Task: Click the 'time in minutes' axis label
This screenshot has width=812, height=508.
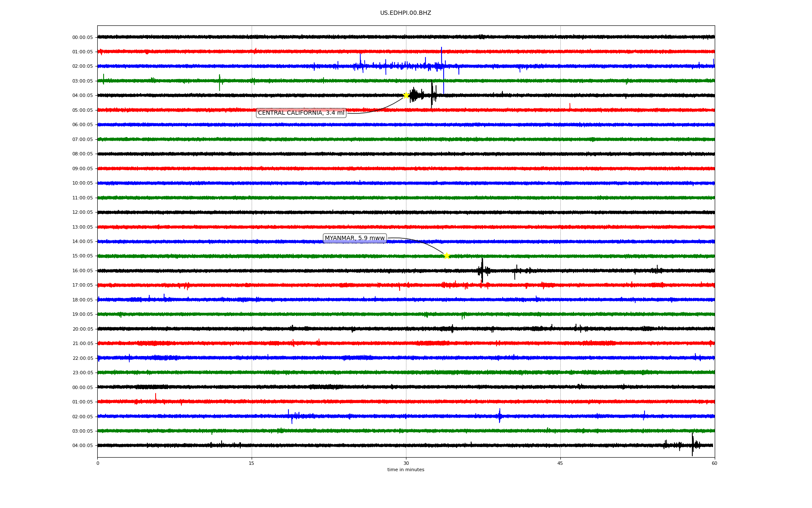Action: (x=406, y=470)
